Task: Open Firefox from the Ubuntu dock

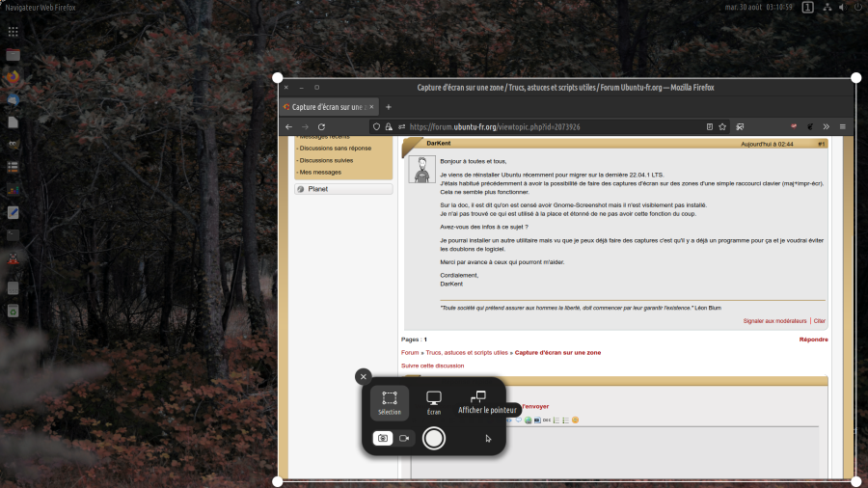Action: 13,76
